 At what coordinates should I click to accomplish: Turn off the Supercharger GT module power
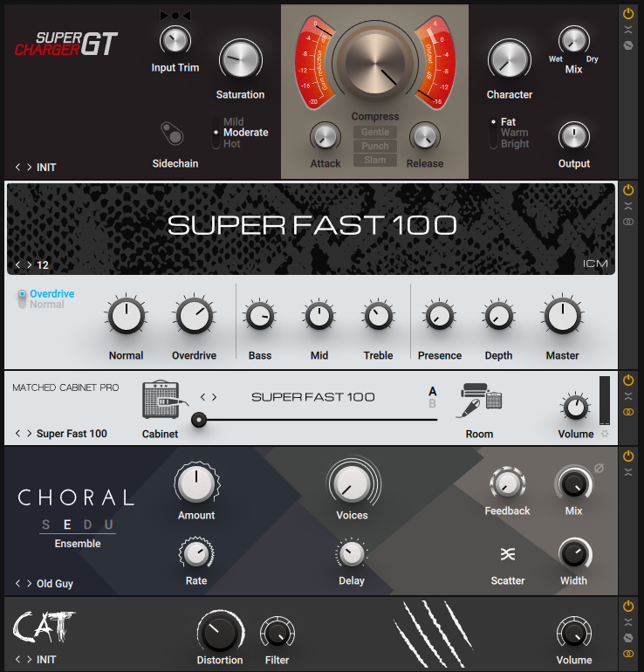point(628,14)
